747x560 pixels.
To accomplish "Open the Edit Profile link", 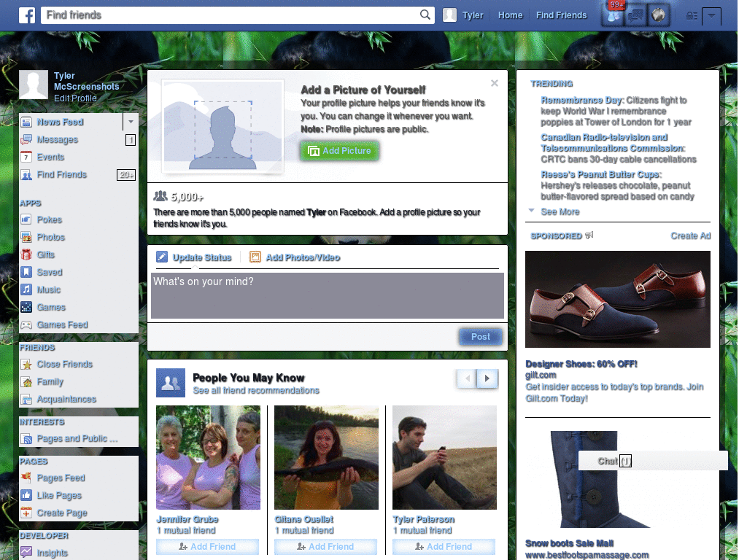I will [75, 98].
